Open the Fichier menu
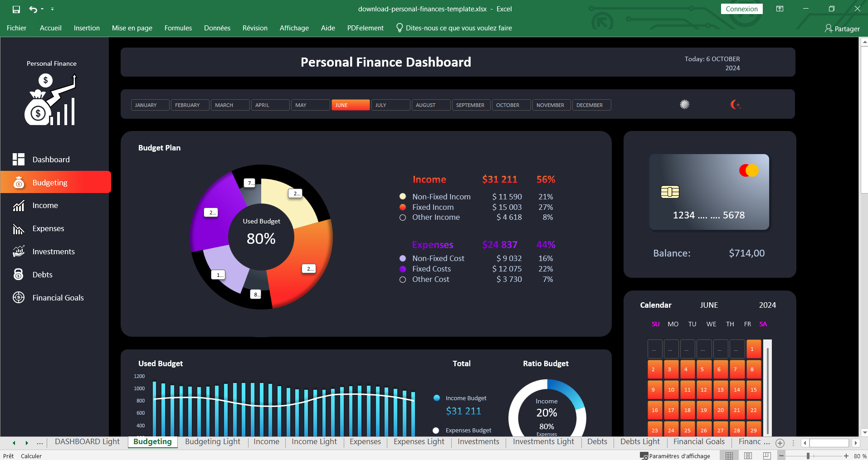868x460 pixels. click(x=16, y=28)
